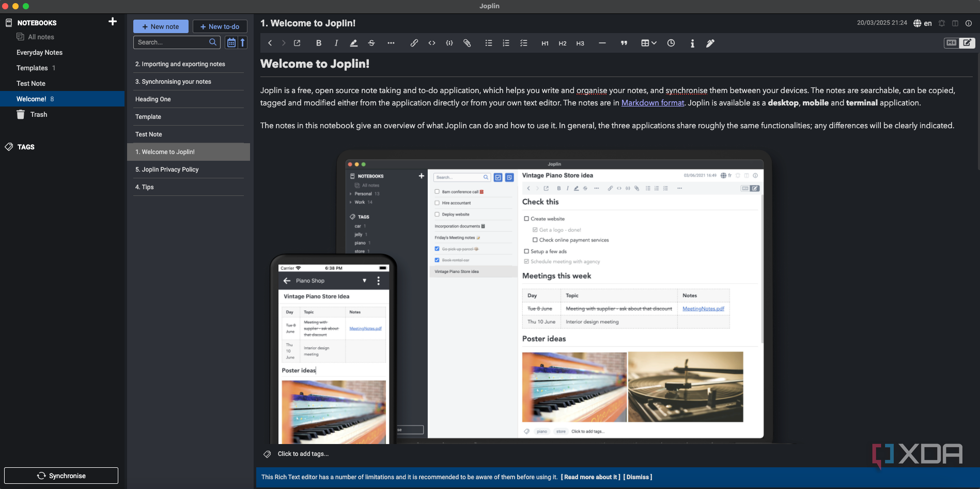The height and width of the screenshot is (489, 980).
Task: Create a new note
Action: 161,26
